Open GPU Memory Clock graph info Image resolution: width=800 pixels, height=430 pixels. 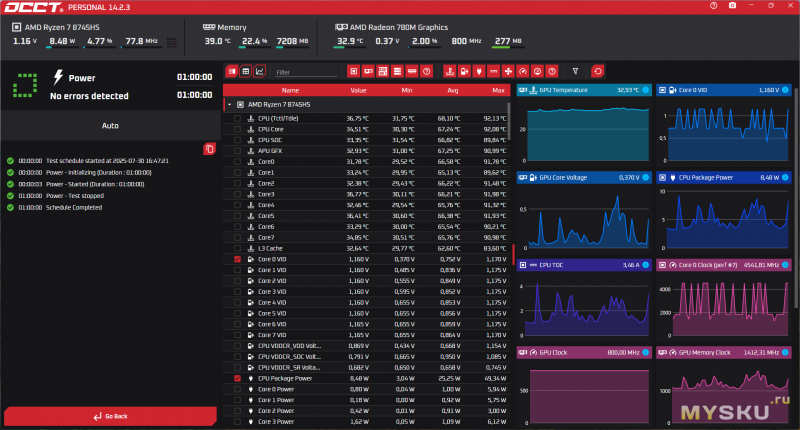pos(785,352)
